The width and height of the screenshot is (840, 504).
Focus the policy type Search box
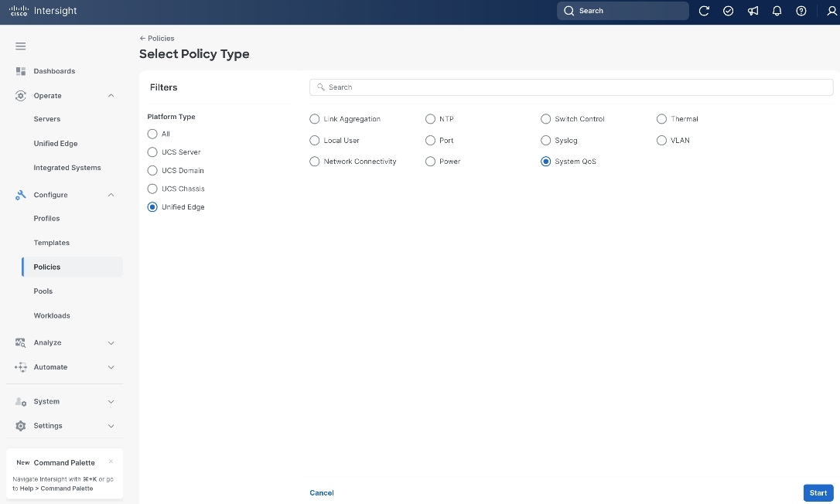pyautogui.click(x=571, y=87)
